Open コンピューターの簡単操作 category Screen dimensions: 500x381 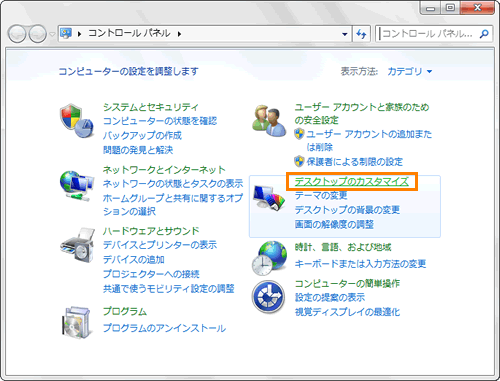(347, 283)
